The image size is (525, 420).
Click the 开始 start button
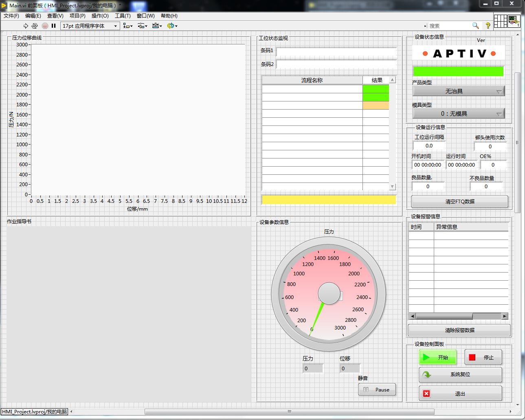(x=437, y=357)
